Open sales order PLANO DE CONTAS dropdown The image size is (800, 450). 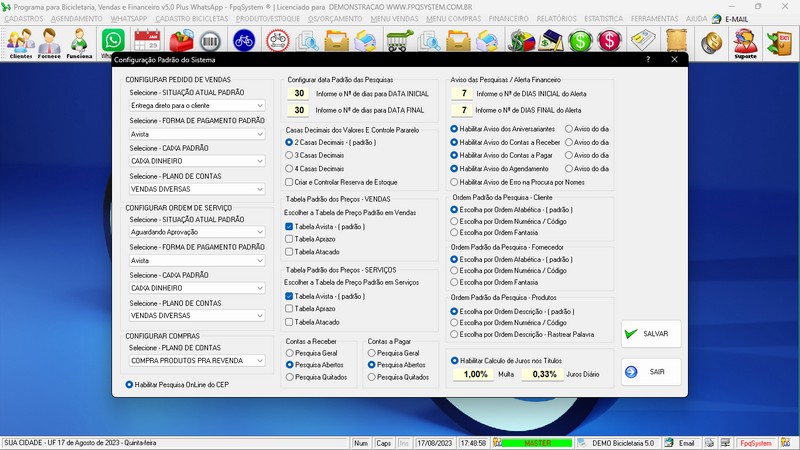[197, 189]
